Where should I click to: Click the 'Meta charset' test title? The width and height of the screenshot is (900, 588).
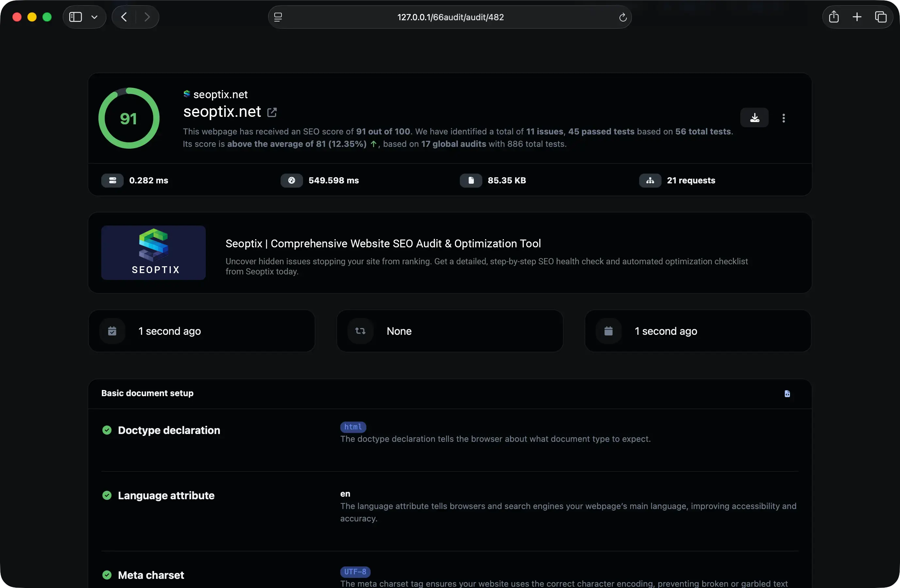pos(151,575)
